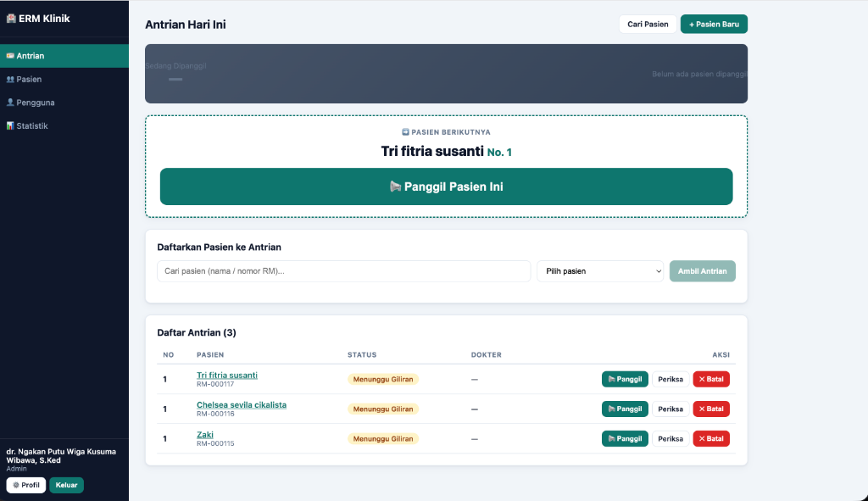The image size is (868, 501).
Task: Click the Statistik bar chart icon
Action: tap(10, 125)
